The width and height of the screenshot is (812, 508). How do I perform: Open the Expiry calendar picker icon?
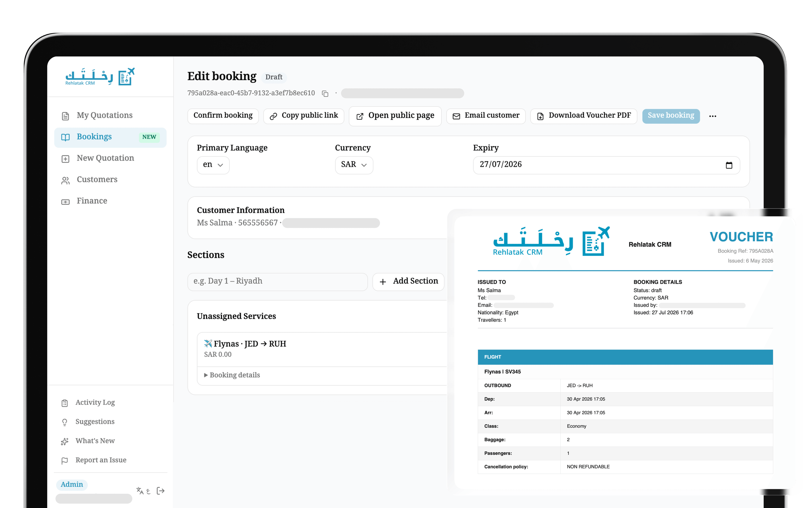point(729,165)
